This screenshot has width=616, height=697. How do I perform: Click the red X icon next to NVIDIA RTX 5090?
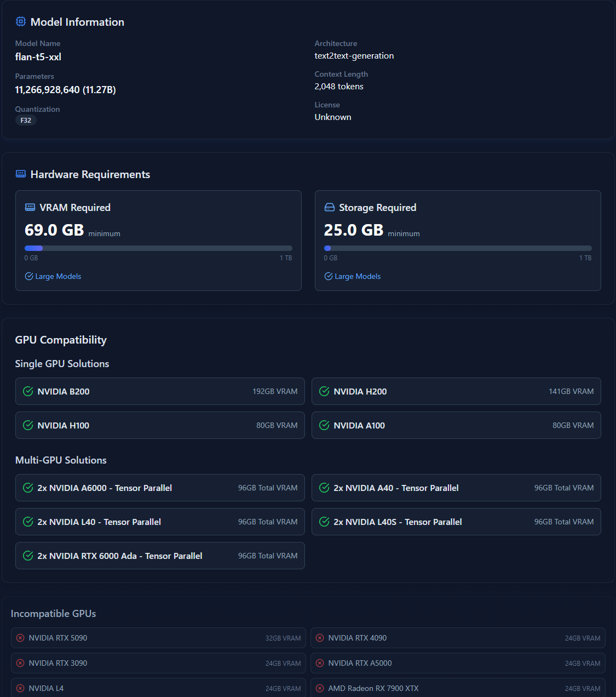[20, 638]
